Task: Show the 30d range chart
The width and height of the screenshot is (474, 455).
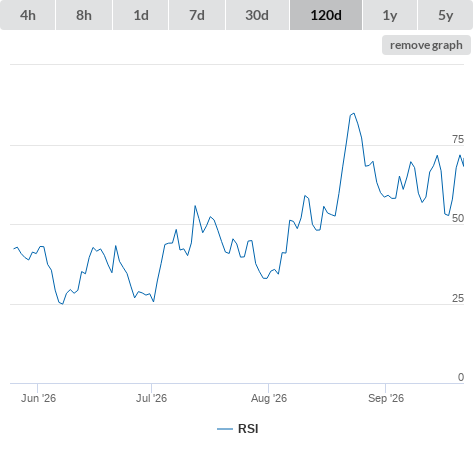Action: coord(257,15)
